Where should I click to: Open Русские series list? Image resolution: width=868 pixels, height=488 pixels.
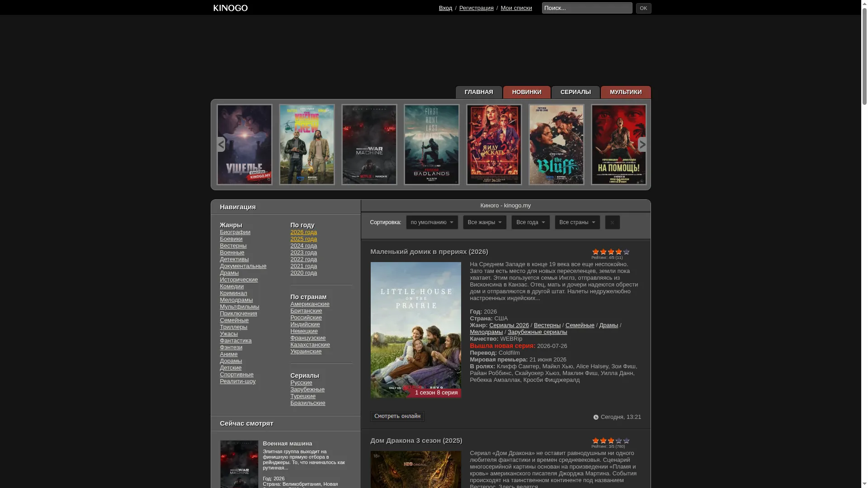tap(301, 383)
